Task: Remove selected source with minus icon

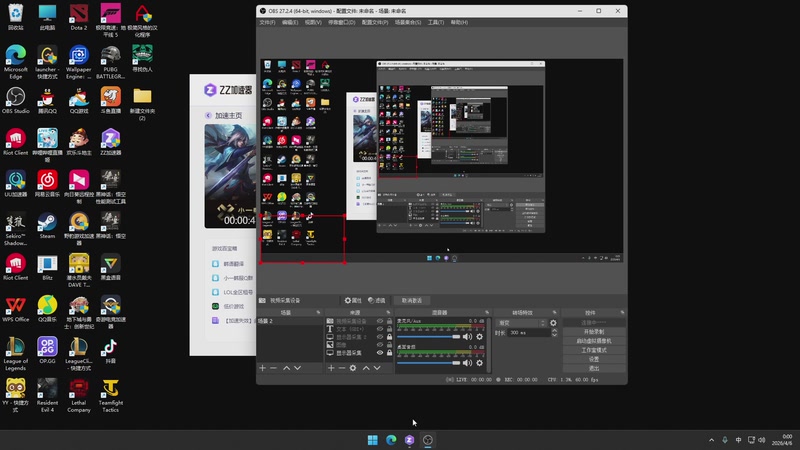Action: pos(342,368)
